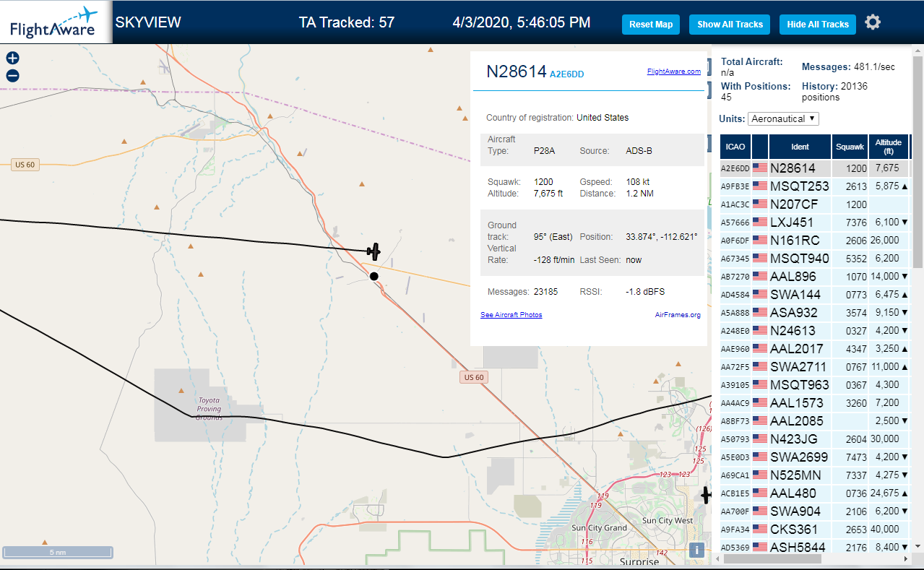Viewport: 924px width, 570px height.
Task: Select the SWA904 aircraft row
Action: point(814,511)
